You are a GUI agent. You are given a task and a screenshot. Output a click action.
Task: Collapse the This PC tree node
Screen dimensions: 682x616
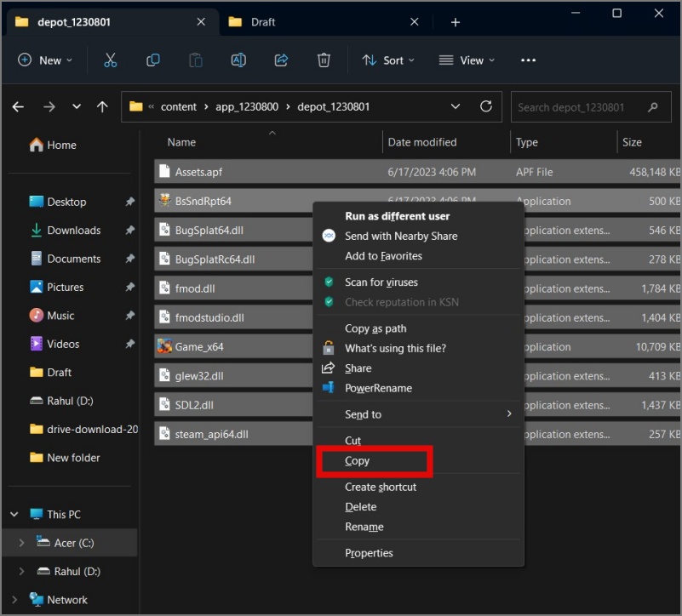point(14,514)
